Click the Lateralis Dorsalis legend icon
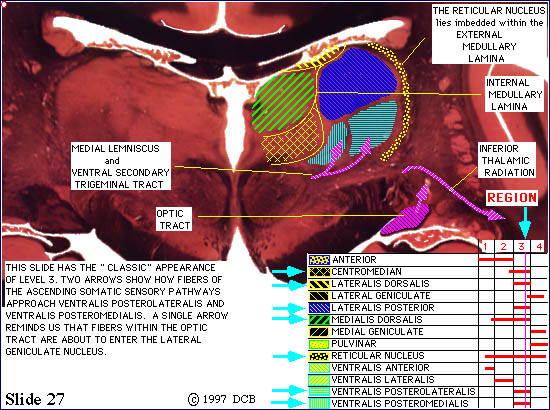This screenshot has width=550, height=410. [x=319, y=284]
